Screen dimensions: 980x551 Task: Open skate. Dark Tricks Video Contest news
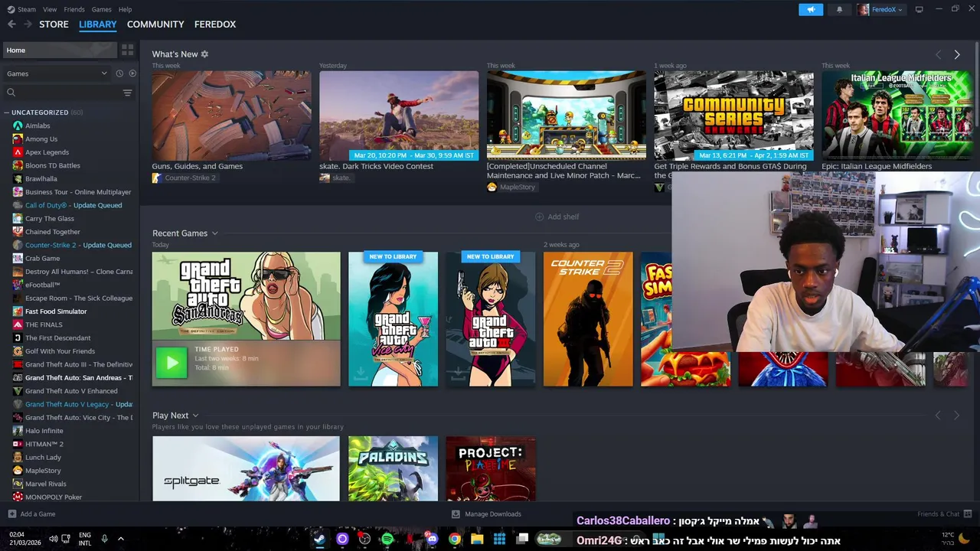pos(399,116)
